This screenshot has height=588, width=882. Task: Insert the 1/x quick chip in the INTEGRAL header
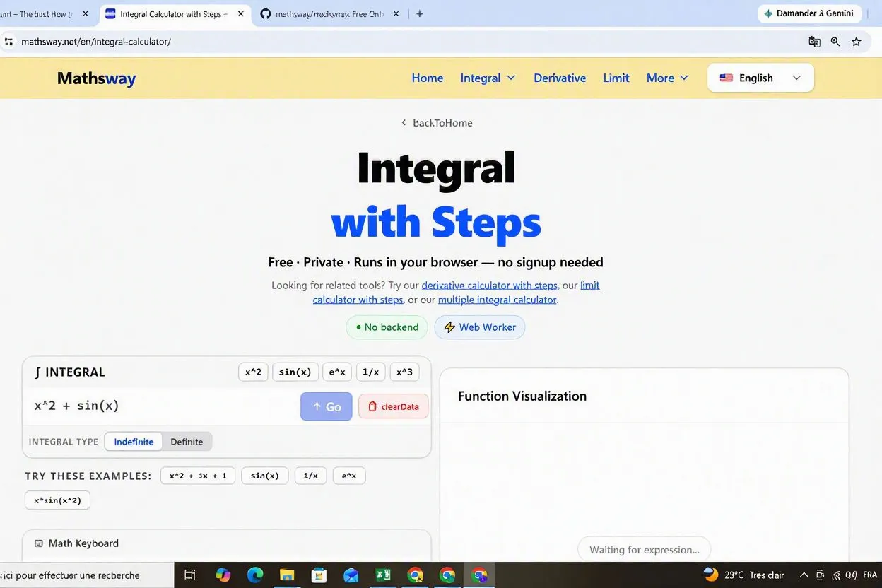pos(370,372)
